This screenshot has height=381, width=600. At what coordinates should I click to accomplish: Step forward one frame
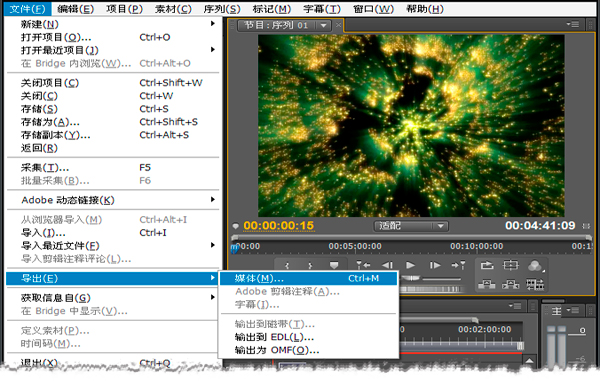click(x=435, y=265)
